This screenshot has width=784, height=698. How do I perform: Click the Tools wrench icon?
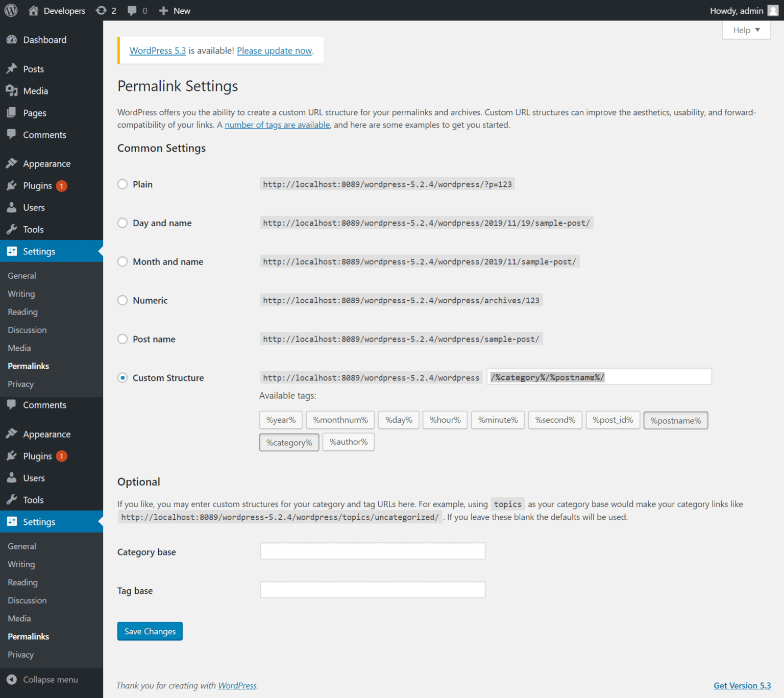[x=12, y=229]
